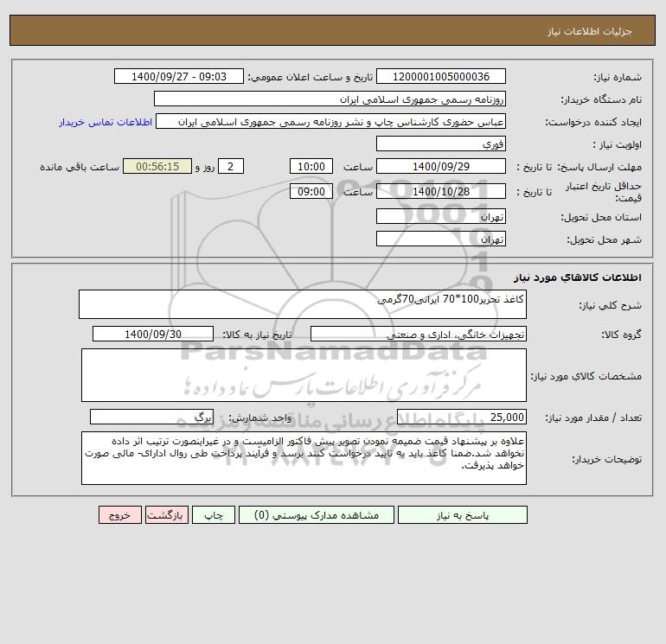The height and width of the screenshot is (644, 666).
Task: Click goods group field تجهیزات خانگی
Action: coord(419,334)
